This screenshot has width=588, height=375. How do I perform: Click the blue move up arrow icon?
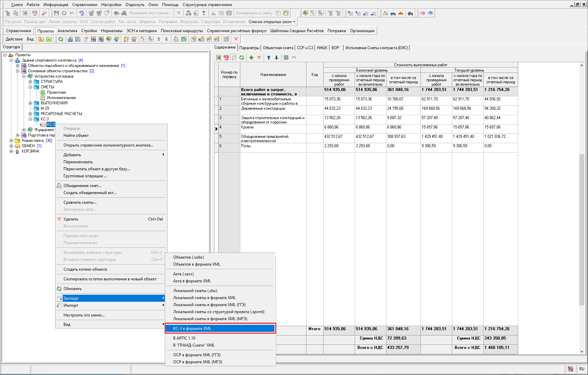269,58
